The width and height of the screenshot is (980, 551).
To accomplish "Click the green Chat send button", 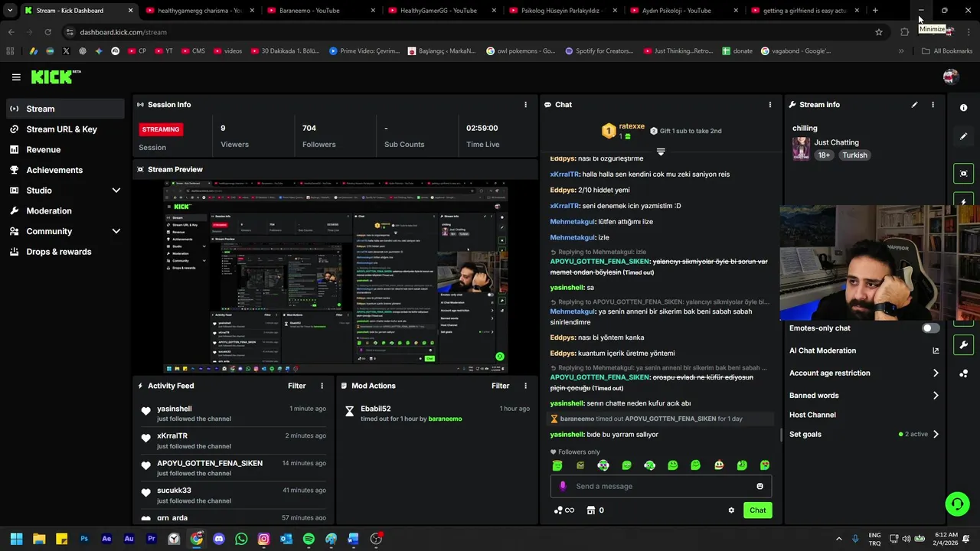I will (x=757, y=510).
